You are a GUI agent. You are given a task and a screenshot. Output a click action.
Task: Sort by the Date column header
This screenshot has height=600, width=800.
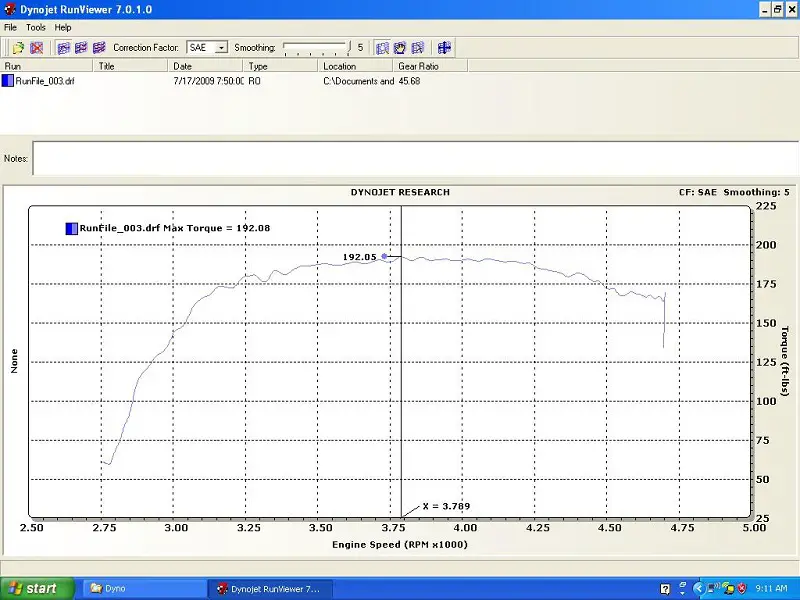[x=205, y=66]
